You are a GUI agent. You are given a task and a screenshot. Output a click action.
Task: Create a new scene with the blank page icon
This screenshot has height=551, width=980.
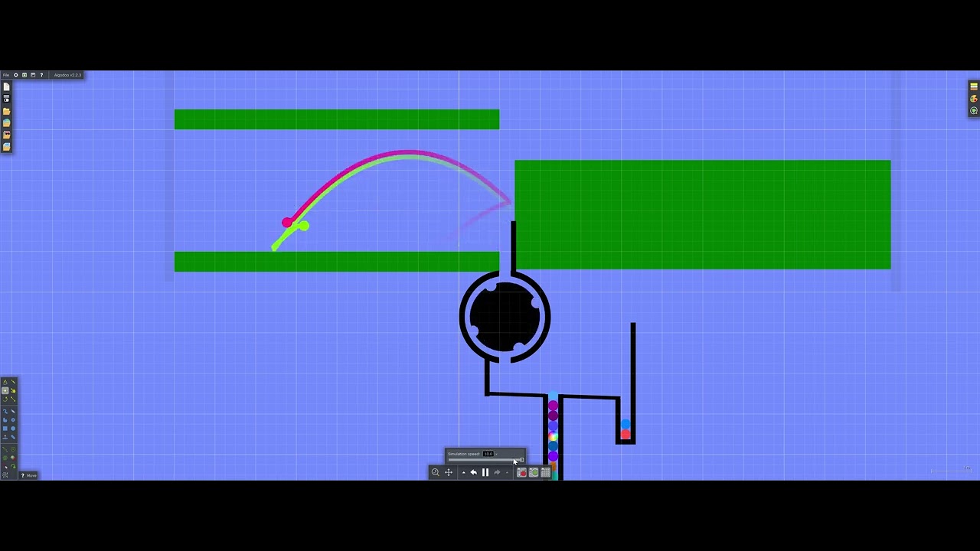point(6,86)
